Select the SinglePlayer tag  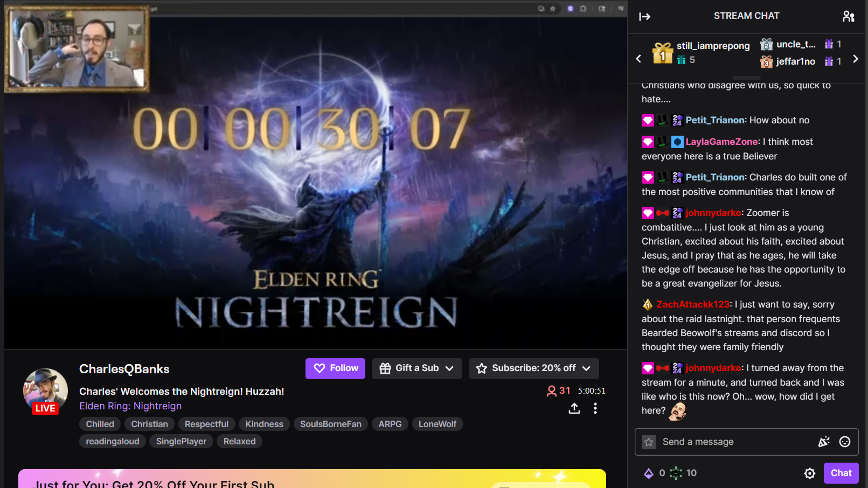tap(181, 442)
